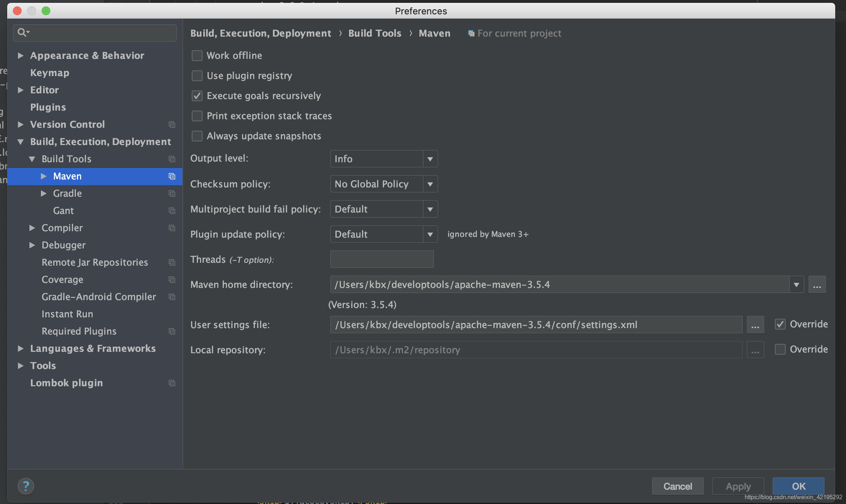Click the browse ellipsis beside User settings file
846x504 pixels.
[755, 325]
